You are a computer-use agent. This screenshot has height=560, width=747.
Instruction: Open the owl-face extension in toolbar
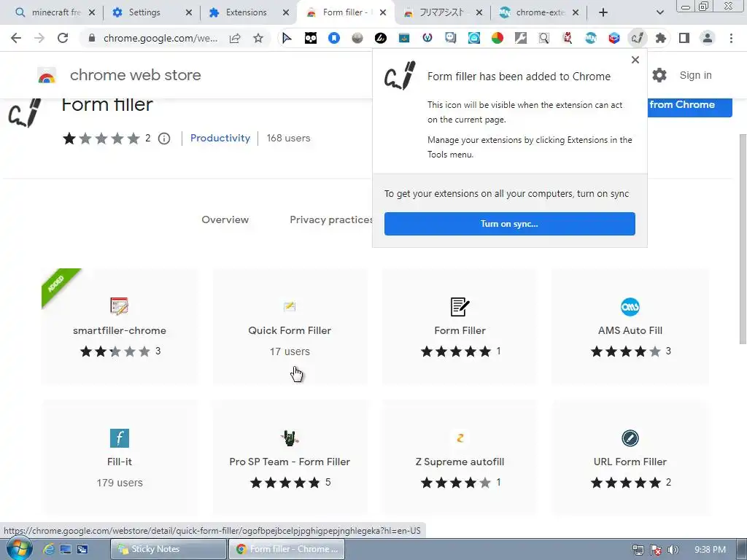coord(311,38)
